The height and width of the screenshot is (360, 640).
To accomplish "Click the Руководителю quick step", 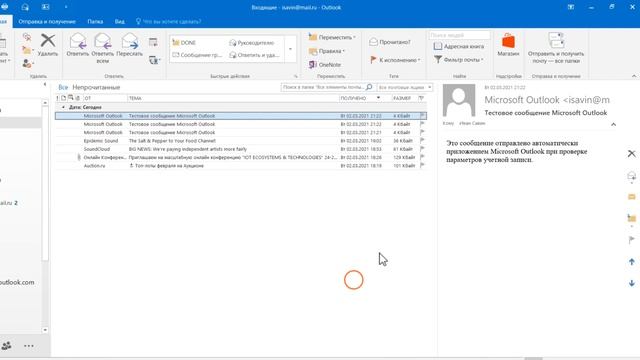I will point(252,42).
